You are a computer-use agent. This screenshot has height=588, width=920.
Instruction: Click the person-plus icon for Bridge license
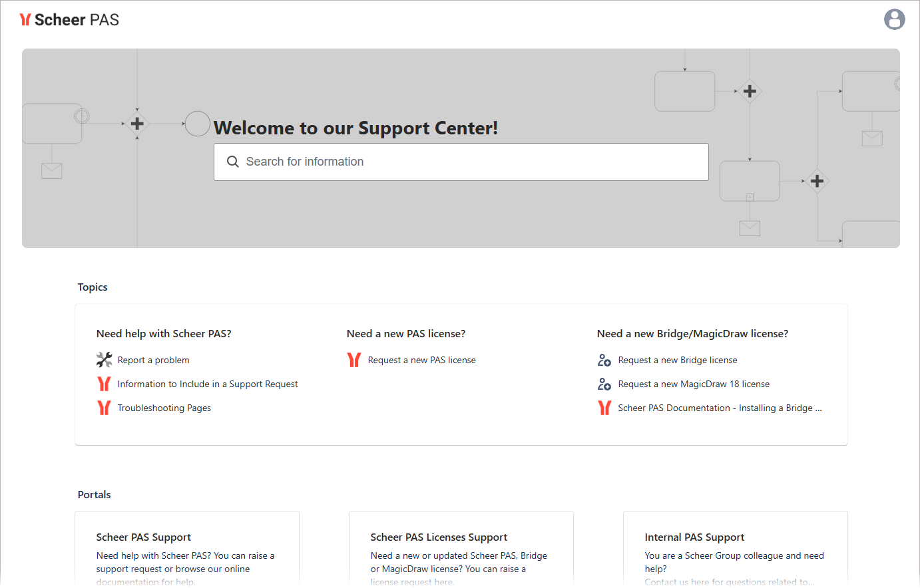604,360
